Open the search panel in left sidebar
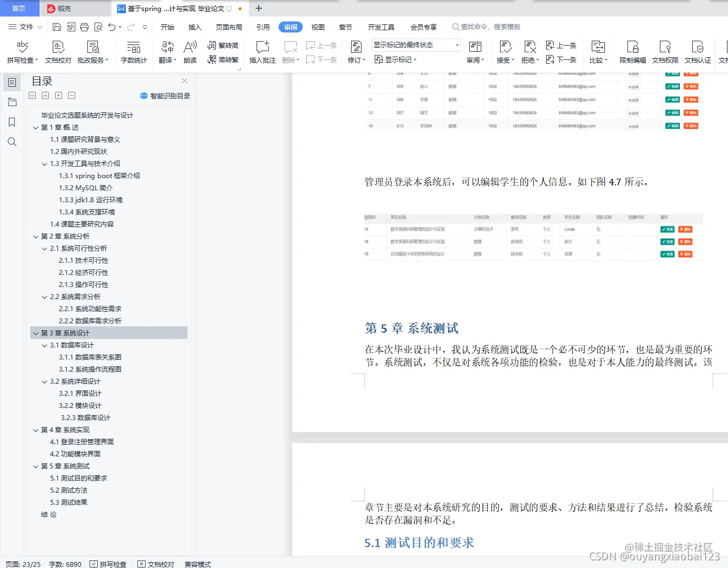The width and height of the screenshot is (728, 568). [12, 142]
